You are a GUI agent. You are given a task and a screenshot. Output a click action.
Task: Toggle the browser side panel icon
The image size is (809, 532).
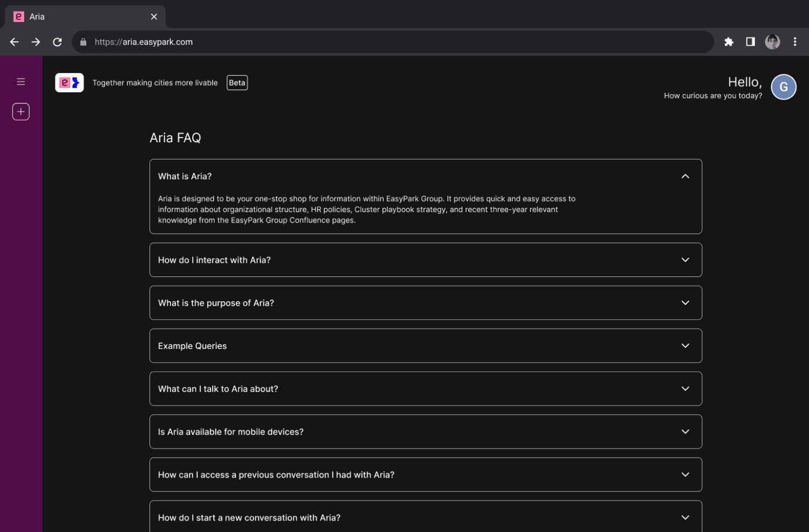pos(750,42)
